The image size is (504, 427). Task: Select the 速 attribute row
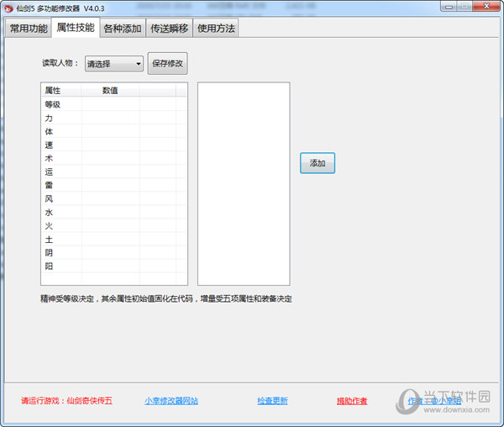pos(114,145)
